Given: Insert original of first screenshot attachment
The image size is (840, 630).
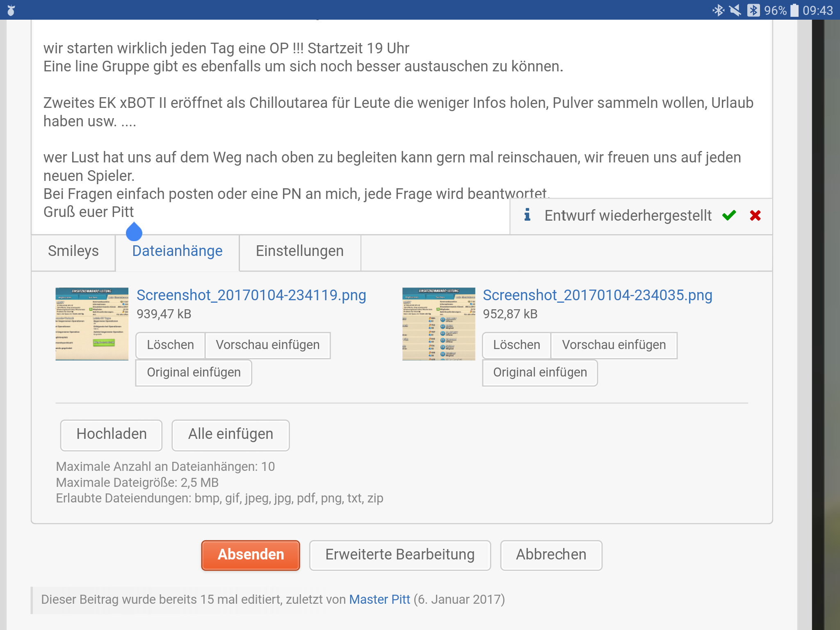Looking at the screenshot, I should tap(194, 372).
